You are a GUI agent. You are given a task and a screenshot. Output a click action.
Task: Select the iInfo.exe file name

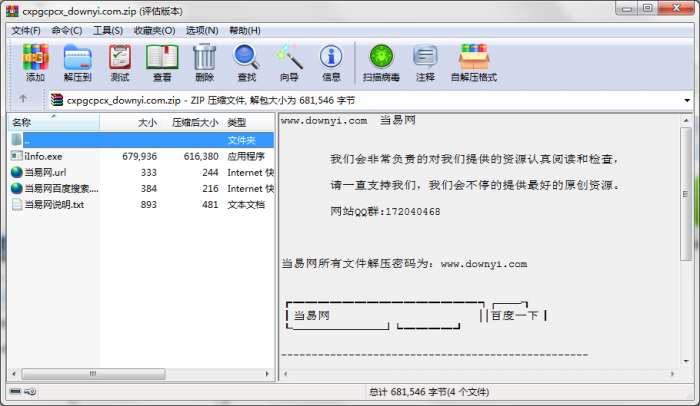pos(43,156)
